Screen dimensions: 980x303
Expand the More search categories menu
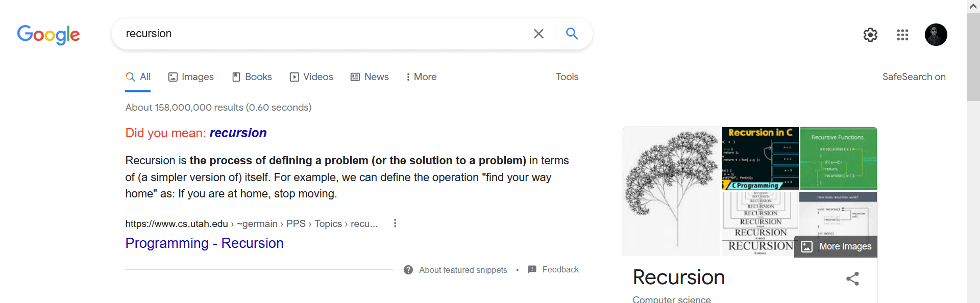click(421, 77)
